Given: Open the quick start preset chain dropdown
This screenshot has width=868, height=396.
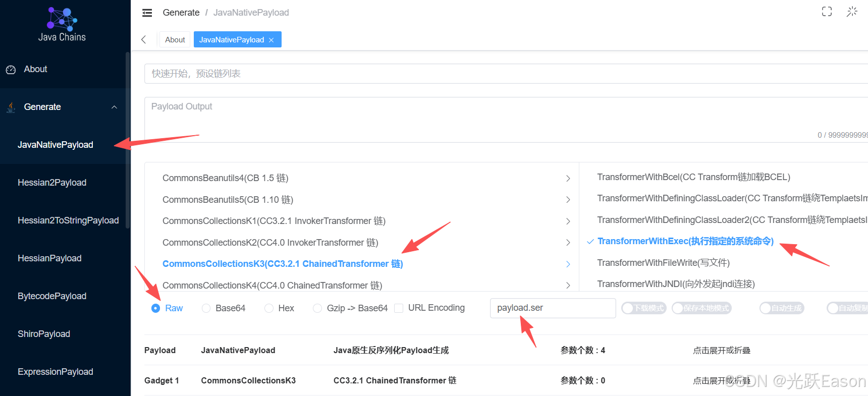Looking at the screenshot, I should point(506,74).
